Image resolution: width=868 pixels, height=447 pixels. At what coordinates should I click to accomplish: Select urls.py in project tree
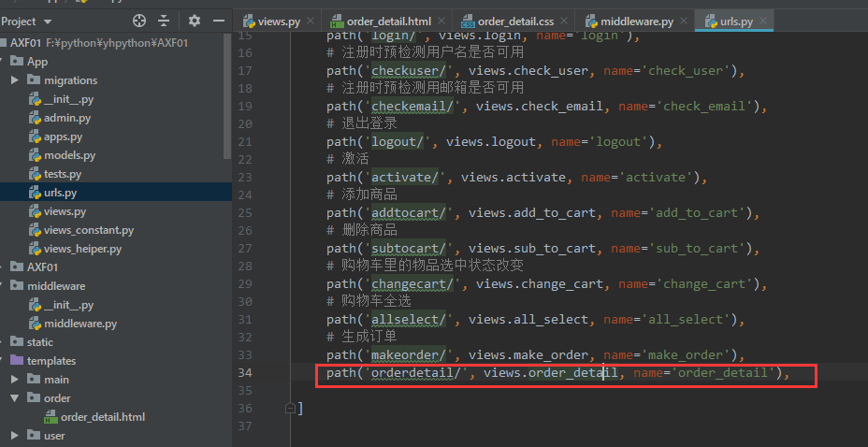[61, 193]
